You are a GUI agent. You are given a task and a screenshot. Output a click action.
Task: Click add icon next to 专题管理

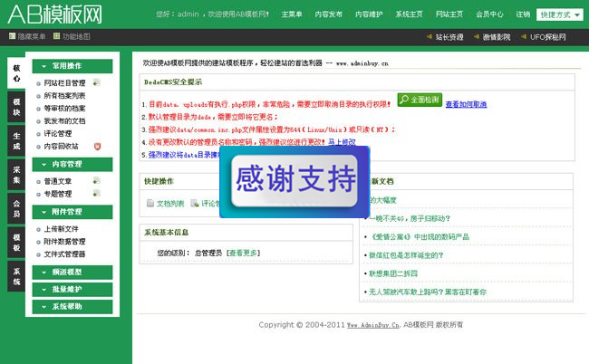tap(97, 194)
